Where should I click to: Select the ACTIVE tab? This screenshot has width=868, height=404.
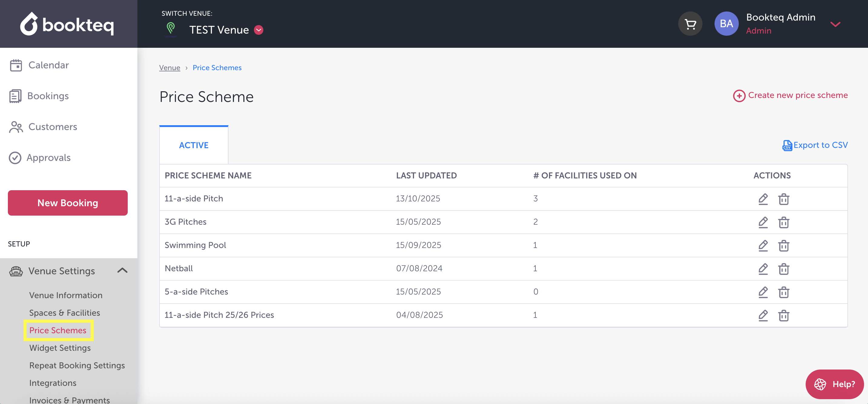(194, 145)
